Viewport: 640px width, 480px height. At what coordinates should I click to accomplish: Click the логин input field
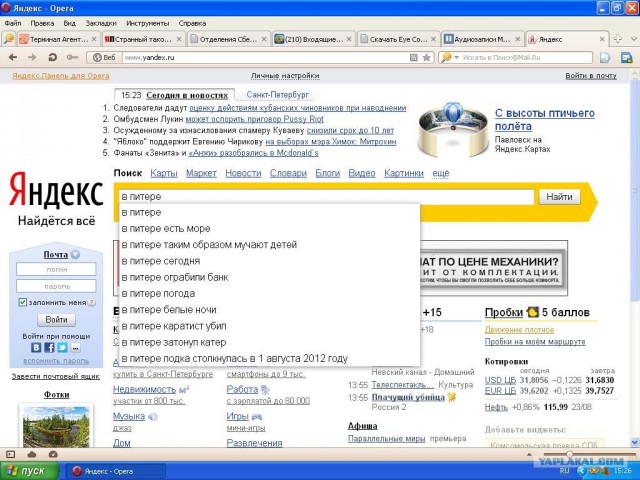[x=56, y=269]
